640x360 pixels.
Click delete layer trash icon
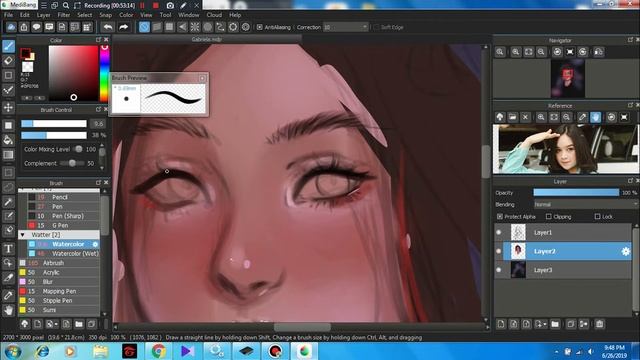point(599,324)
